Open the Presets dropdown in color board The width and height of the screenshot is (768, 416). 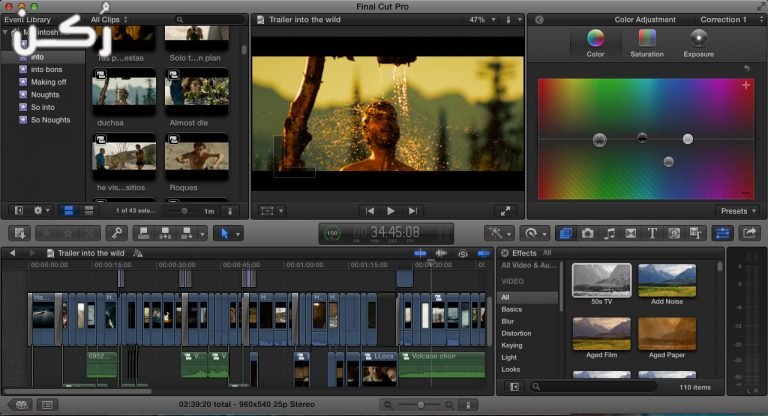point(738,211)
